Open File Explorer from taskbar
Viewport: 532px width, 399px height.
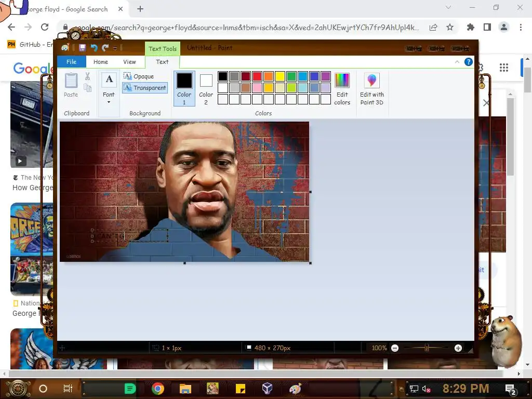click(x=185, y=389)
